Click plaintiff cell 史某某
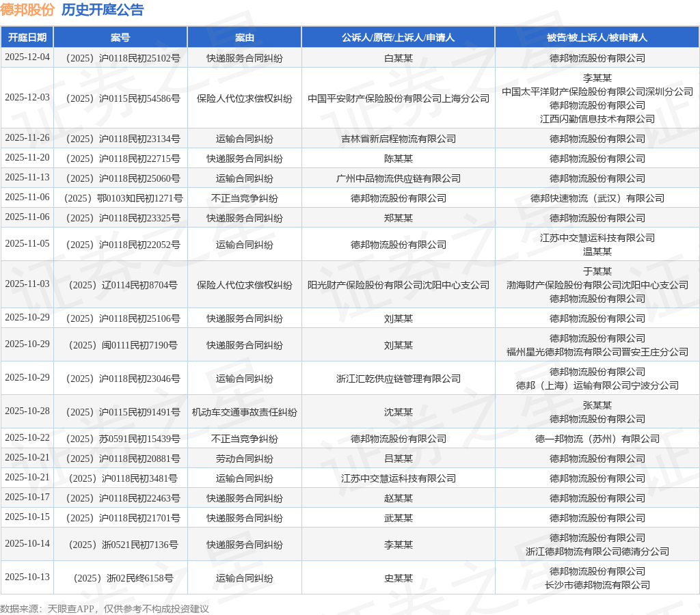The image size is (700, 615). 399,578
